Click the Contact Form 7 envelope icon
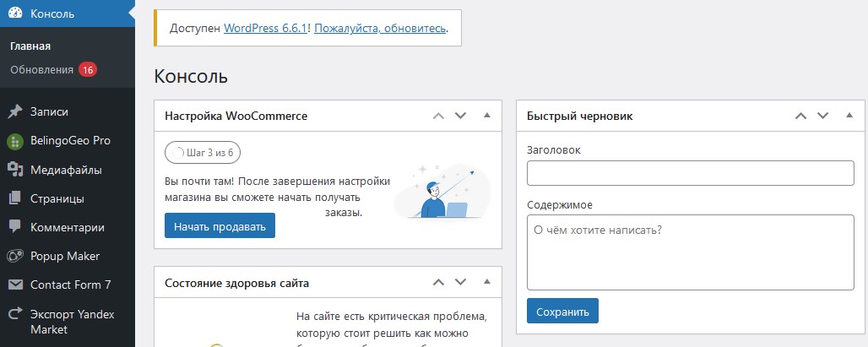This screenshot has height=347, width=868. coord(15,285)
